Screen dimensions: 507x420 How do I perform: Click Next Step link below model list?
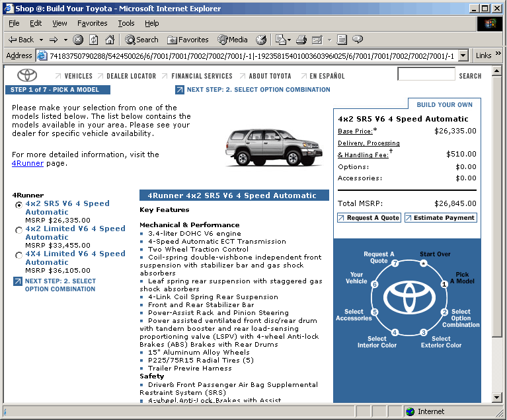(x=55, y=285)
